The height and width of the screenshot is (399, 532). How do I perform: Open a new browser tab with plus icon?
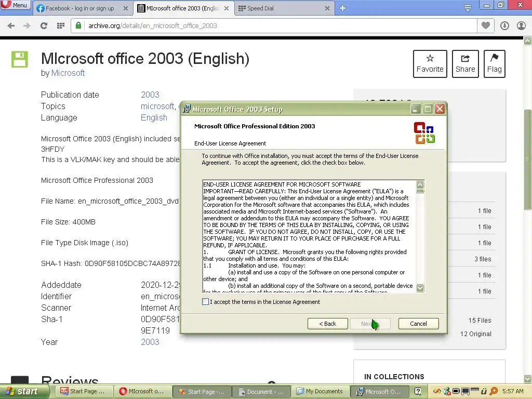(343, 8)
